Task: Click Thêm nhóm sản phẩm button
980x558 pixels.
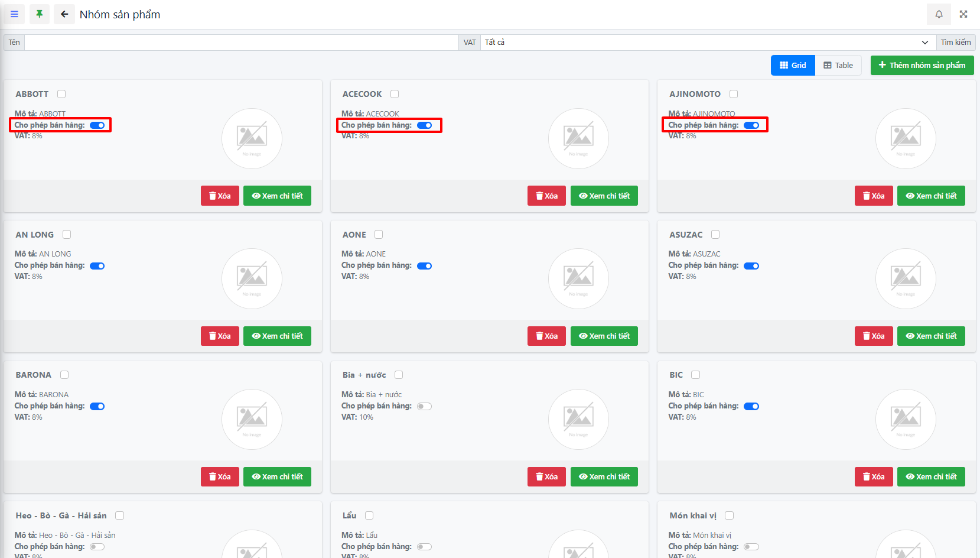Action: click(922, 66)
